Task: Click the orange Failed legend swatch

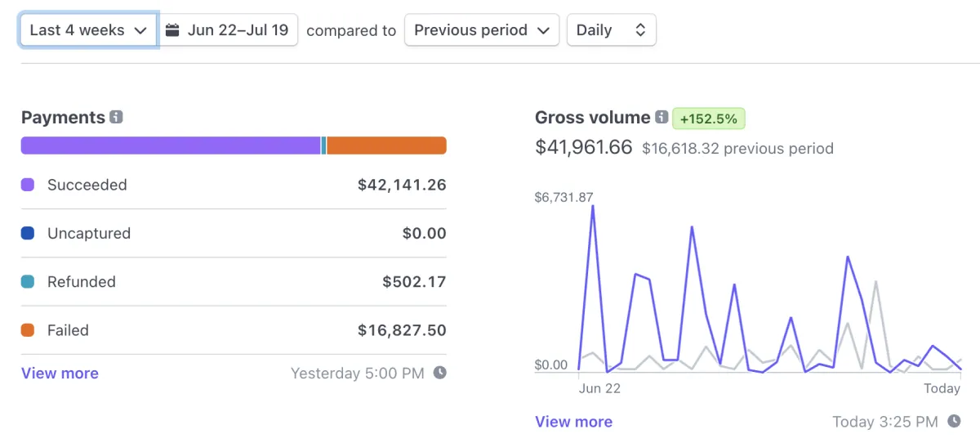Action: click(28, 330)
